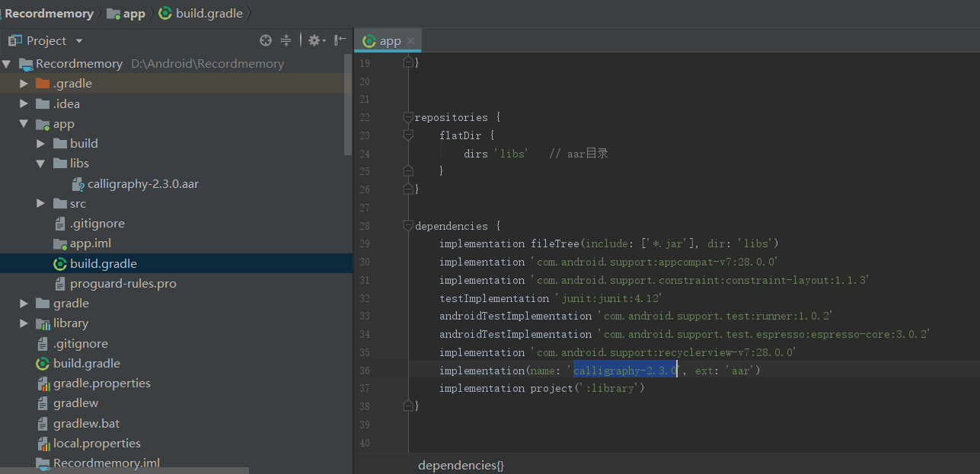Click the gradle folder icon below proguard-rules.pro
Image resolution: width=980 pixels, height=474 pixels.
[x=43, y=304]
